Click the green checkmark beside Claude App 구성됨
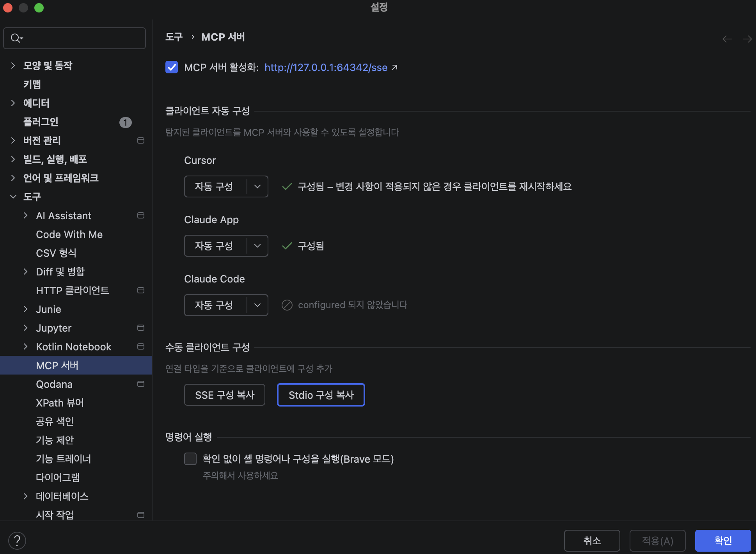This screenshot has height=554, width=756. click(287, 246)
